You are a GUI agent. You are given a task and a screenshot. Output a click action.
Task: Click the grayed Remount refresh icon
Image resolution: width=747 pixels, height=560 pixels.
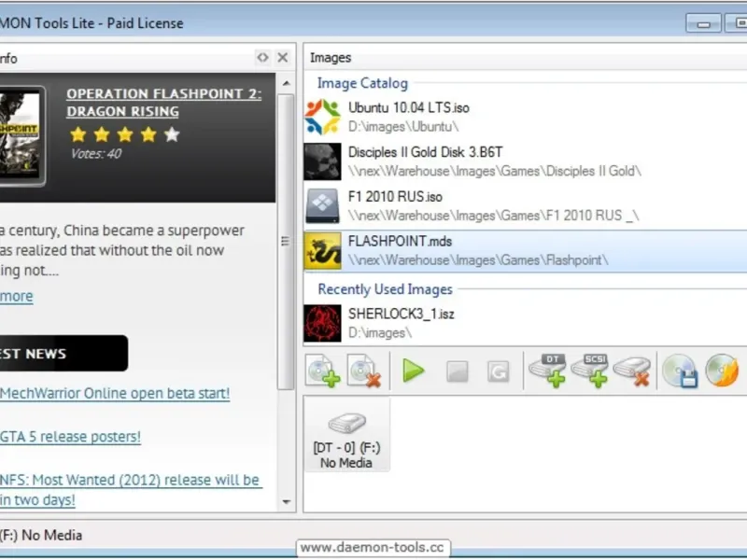pyautogui.click(x=499, y=371)
